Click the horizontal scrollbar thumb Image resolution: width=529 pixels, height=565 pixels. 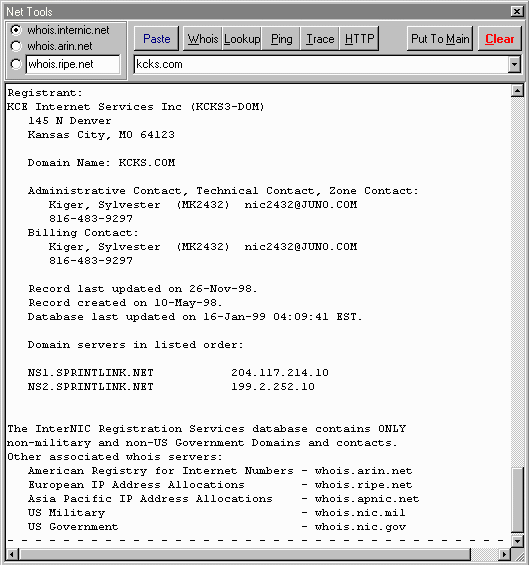point(245,554)
